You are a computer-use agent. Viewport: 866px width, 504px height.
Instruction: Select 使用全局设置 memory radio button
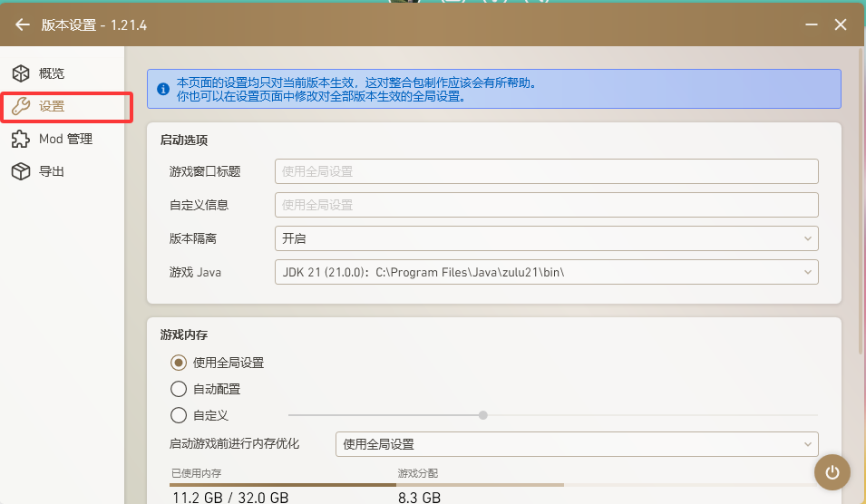pos(179,363)
